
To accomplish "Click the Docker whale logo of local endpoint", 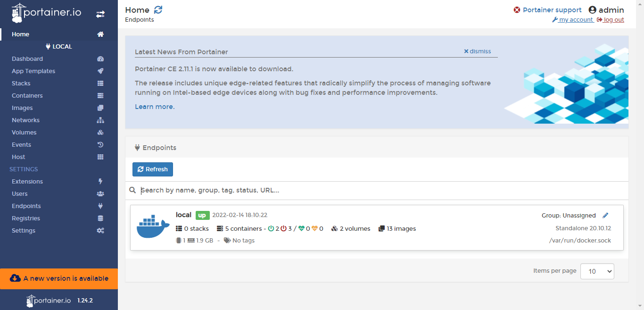I will (x=153, y=227).
